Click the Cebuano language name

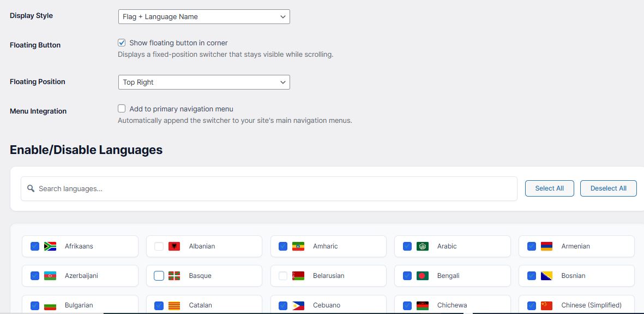coord(327,305)
